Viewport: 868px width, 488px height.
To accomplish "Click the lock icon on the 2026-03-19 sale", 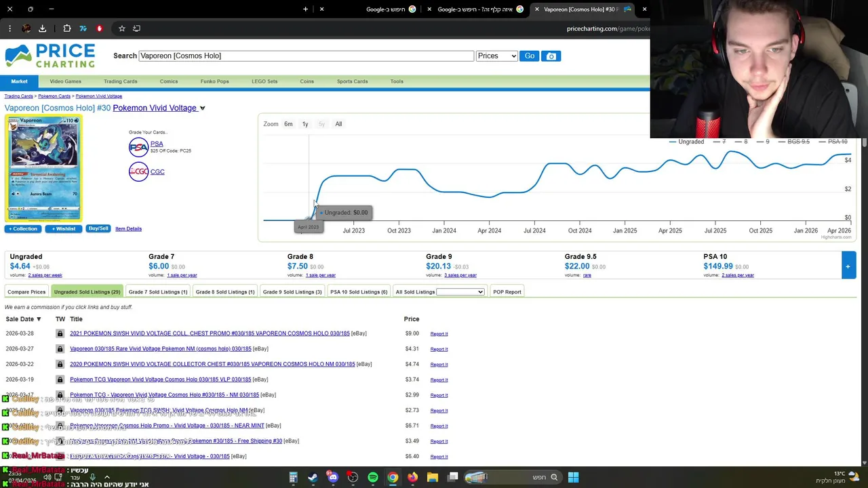I will [60, 380].
